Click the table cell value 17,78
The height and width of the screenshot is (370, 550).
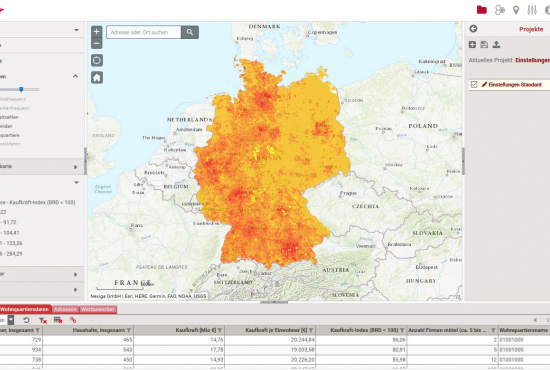pos(217,350)
